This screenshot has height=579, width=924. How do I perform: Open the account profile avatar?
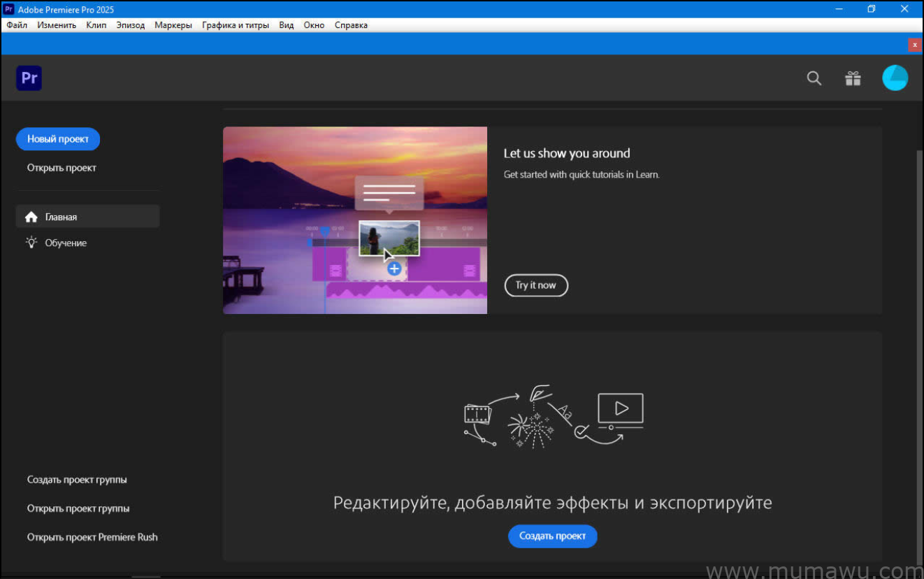coord(895,78)
